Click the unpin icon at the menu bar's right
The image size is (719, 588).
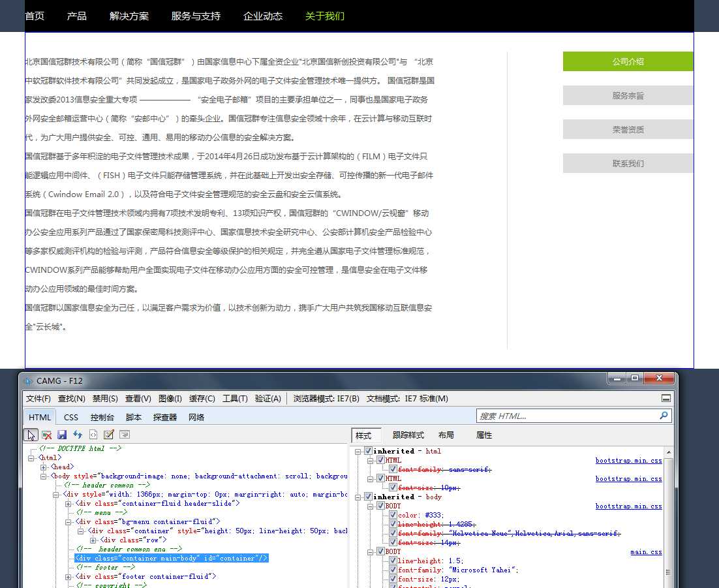point(666,399)
